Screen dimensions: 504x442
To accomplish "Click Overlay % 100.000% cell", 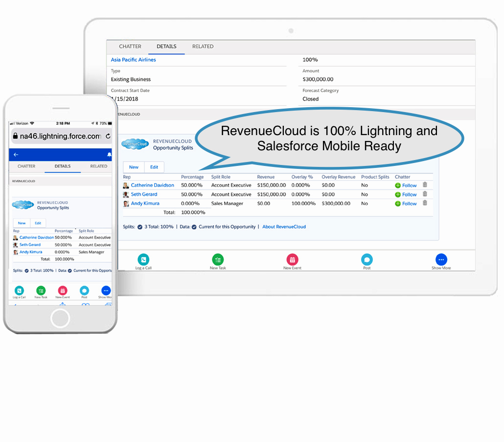I will tap(303, 204).
